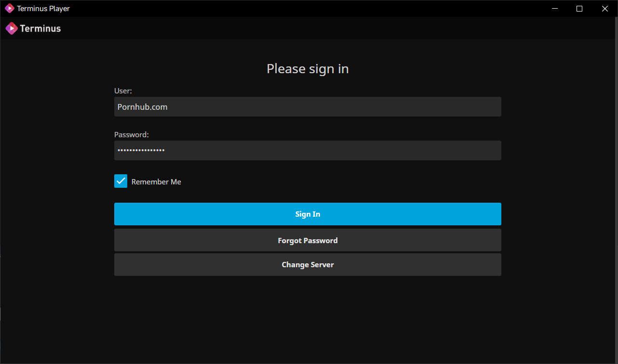The image size is (618, 364).
Task: Maximize the Terminus Player window
Action: [x=579, y=8]
